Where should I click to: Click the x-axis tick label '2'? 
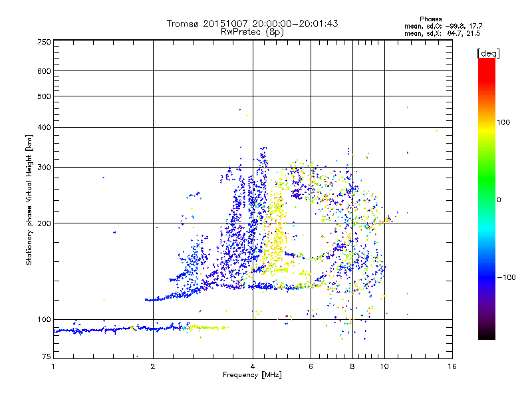coord(153,366)
